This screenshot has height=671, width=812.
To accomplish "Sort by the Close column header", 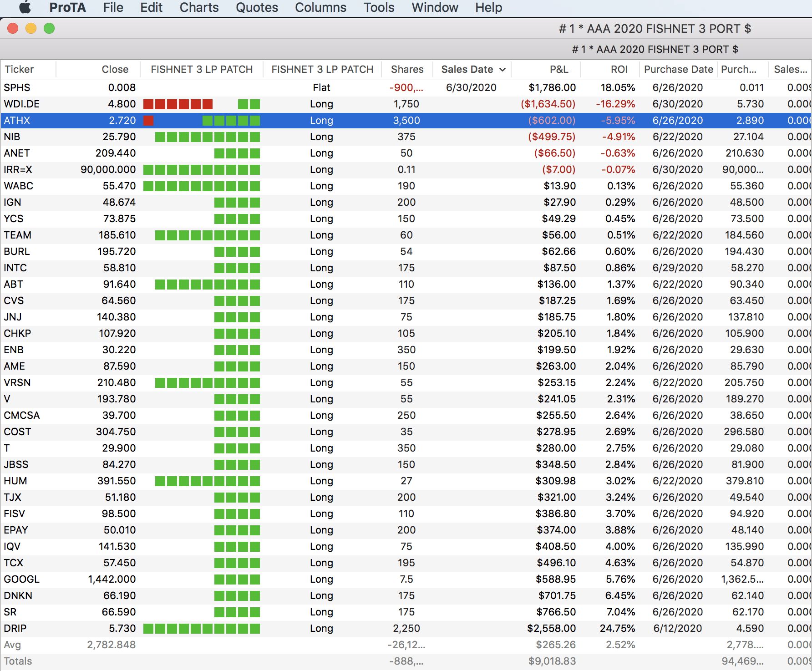I will (115, 69).
